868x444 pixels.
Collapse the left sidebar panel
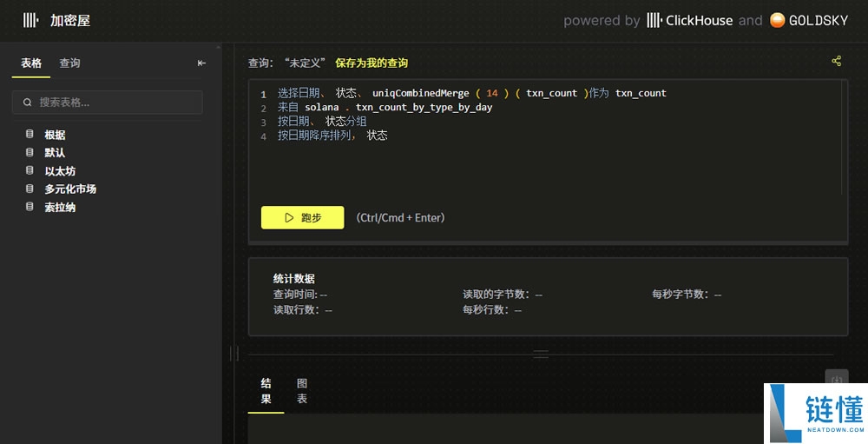click(x=202, y=63)
